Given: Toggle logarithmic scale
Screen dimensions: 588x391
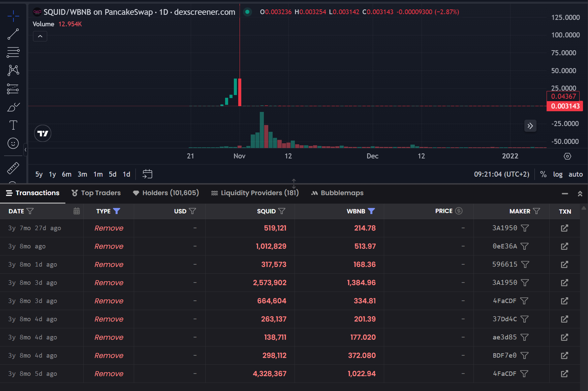Looking at the screenshot, I should pos(558,174).
